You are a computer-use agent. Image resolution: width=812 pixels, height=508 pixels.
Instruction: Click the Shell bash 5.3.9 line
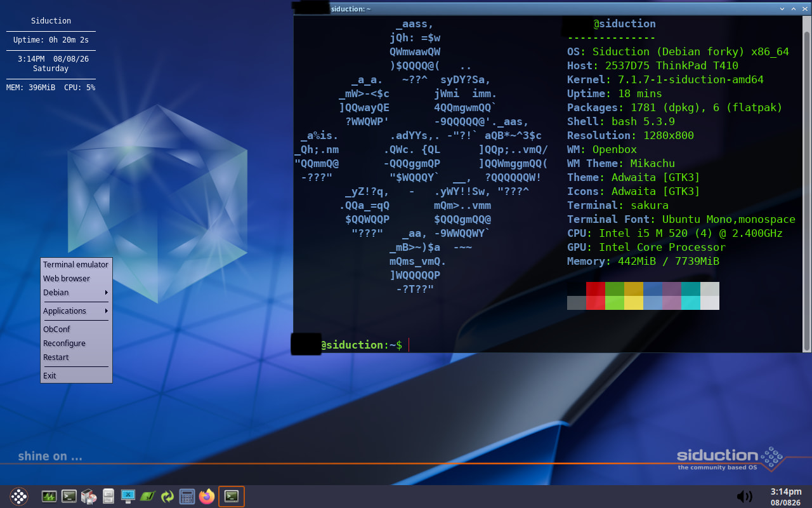[621, 122]
